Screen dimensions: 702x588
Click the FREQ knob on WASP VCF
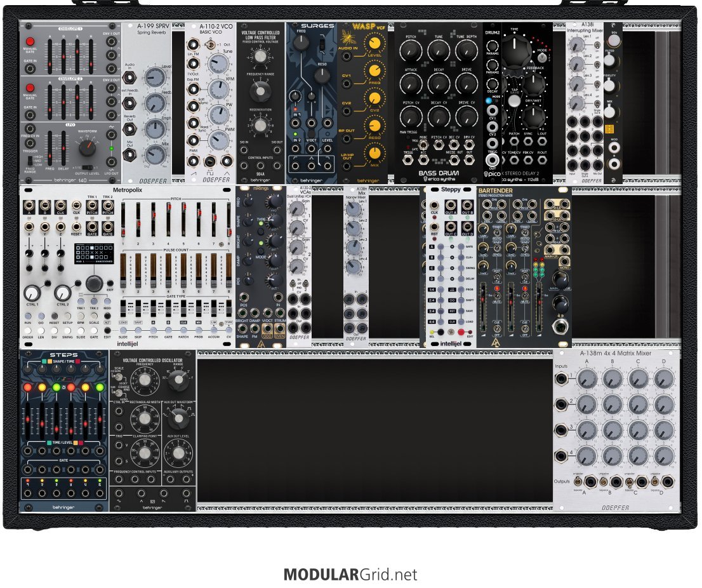(374, 70)
